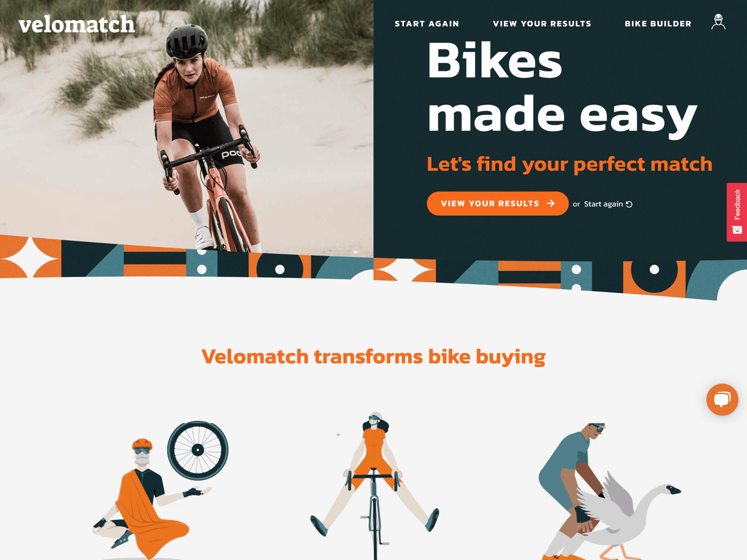The width and height of the screenshot is (747, 560).
Task: Click the Bikes made easy headline
Action: tap(562, 88)
